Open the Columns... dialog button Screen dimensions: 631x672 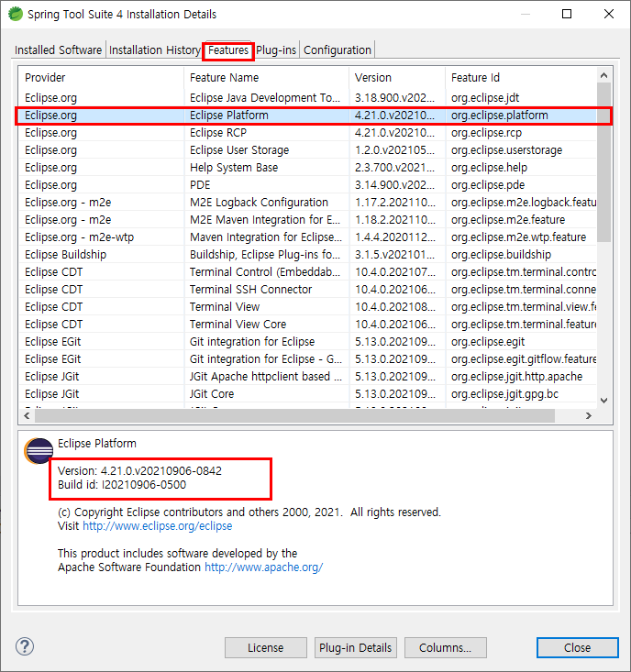(446, 647)
